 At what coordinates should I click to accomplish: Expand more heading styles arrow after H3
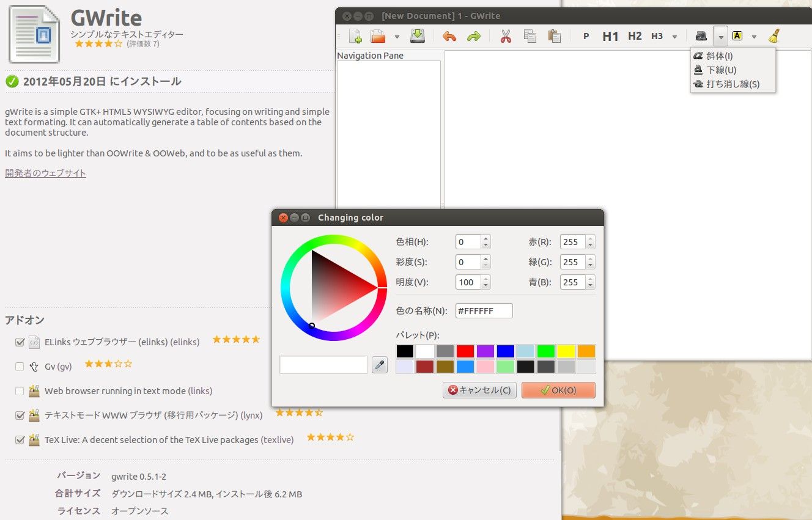(674, 37)
